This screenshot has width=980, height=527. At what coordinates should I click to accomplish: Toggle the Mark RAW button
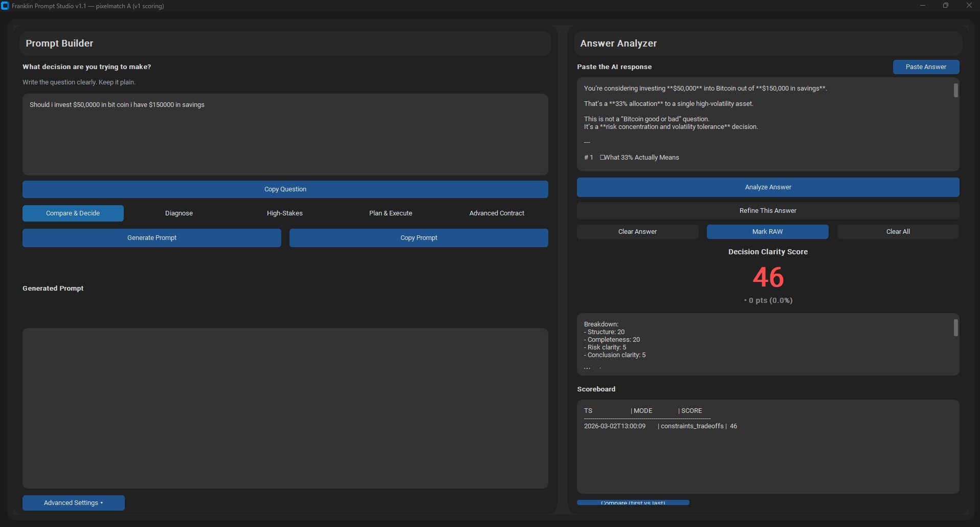[x=767, y=232]
